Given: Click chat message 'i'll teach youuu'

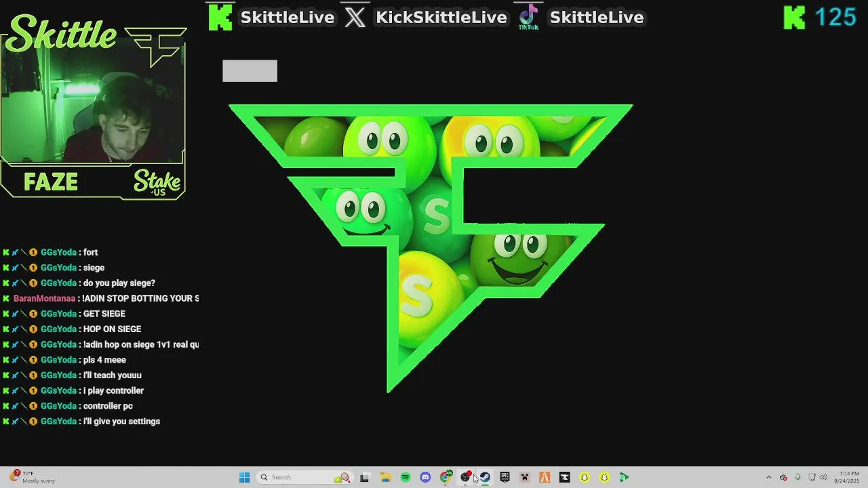Looking at the screenshot, I should (x=113, y=375).
